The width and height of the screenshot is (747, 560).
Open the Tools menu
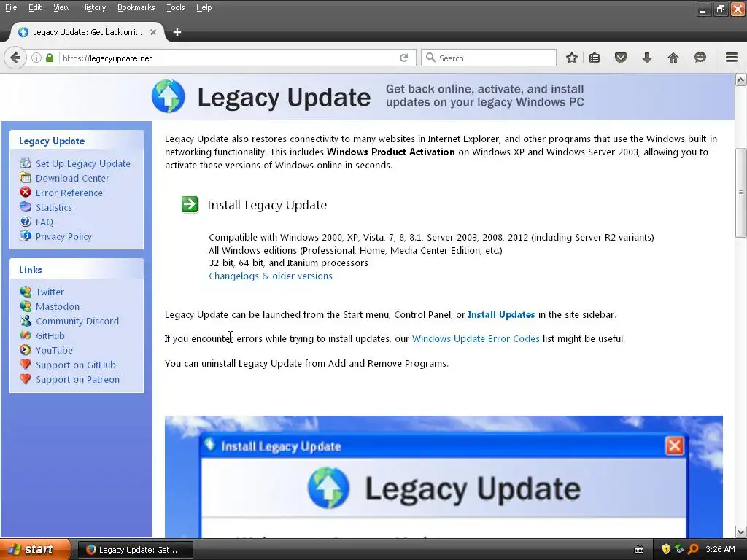tap(175, 7)
